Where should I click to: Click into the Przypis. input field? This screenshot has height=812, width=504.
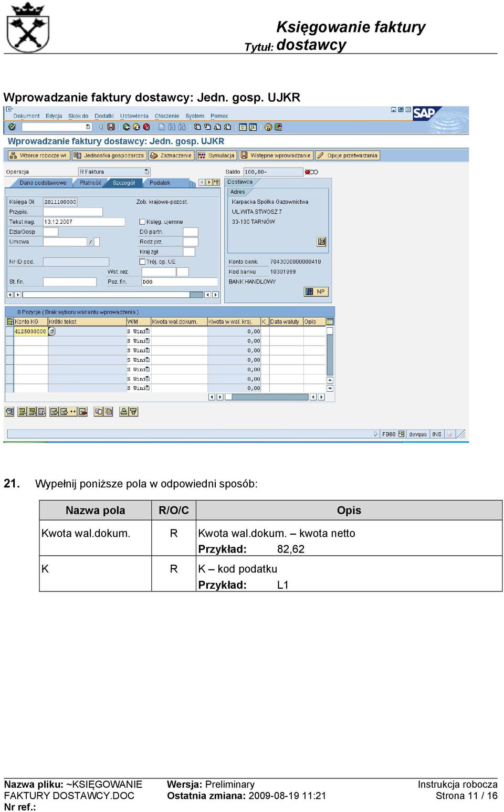pyautogui.click(x=72, y=212)
